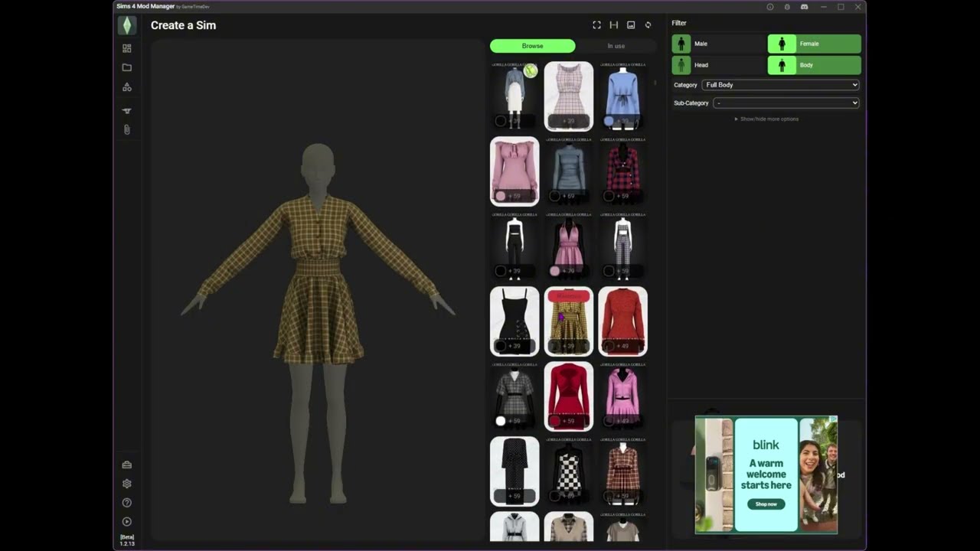Select the yellow plaid dress thumbnail
The height and width of the screenshot is (551, 980).
569,321
